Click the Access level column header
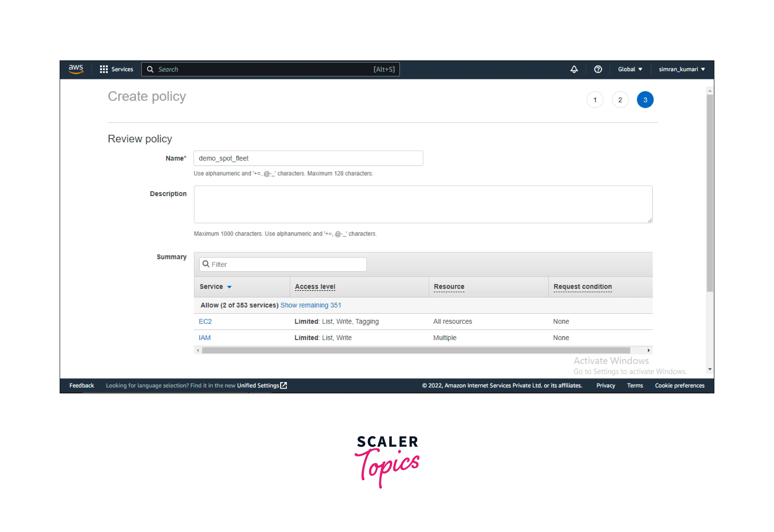Viewport: 774px width, 532px height. tap(315, 287)
